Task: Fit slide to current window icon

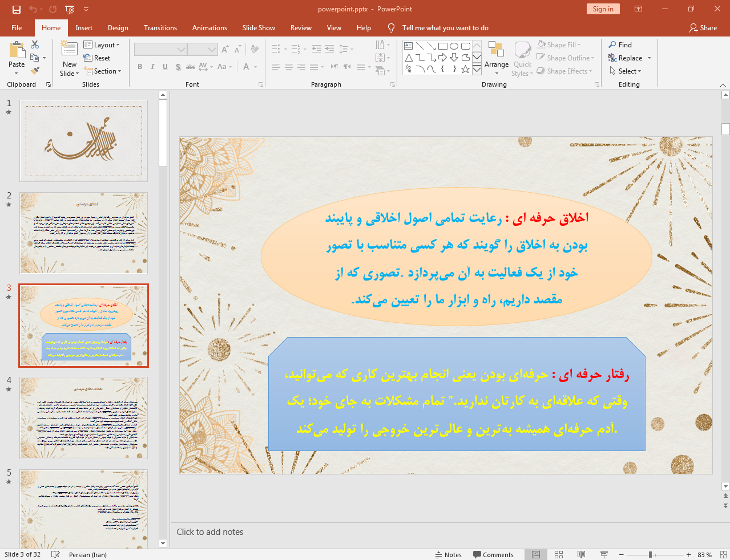Action: click(723, 554)
